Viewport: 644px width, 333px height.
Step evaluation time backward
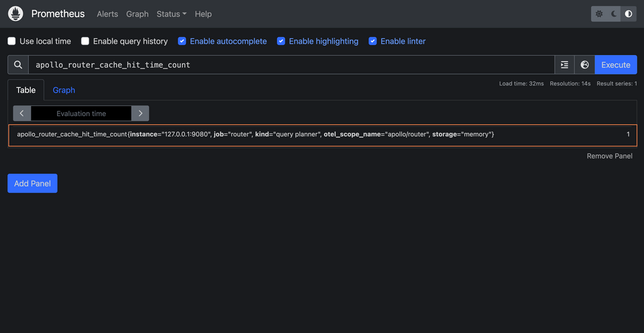pyautogui.click(x=22, y=113)
